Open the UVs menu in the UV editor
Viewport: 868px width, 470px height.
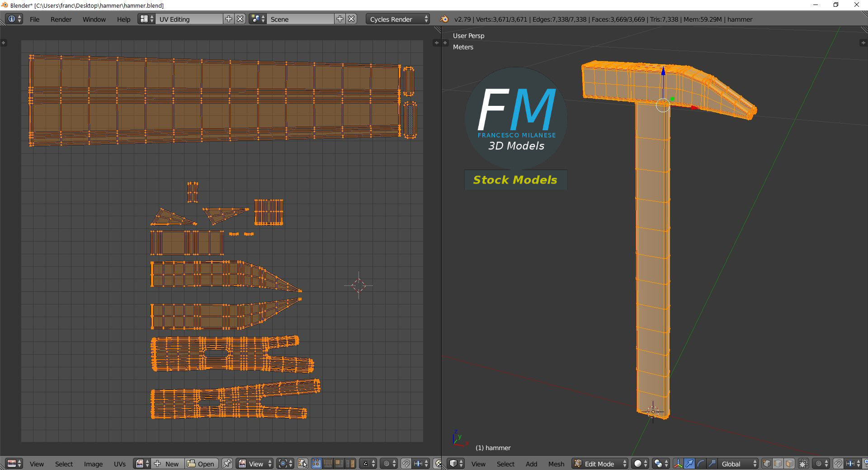(x=120, y=464)
